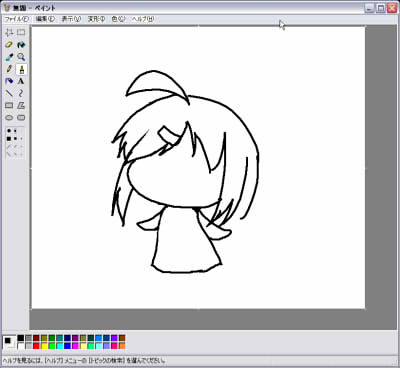Pick the navy blue color swatch
This screenshot has height=368, width=400.
click(67, 338)
